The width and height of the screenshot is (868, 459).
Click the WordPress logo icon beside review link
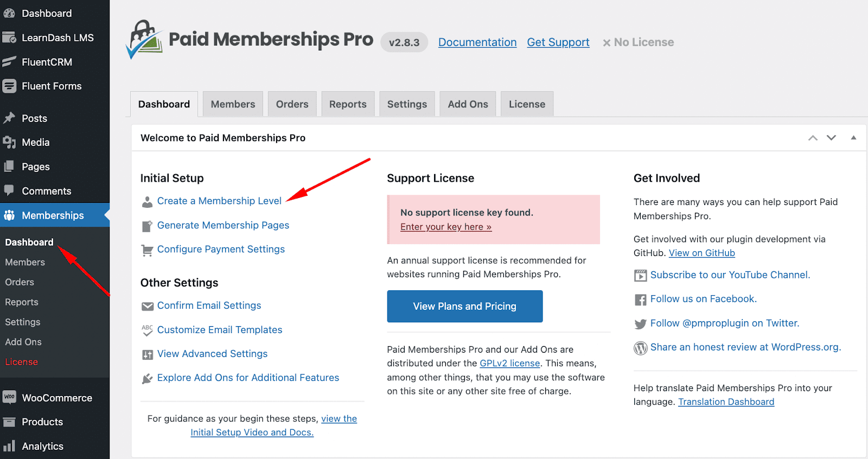coord(640,348)
